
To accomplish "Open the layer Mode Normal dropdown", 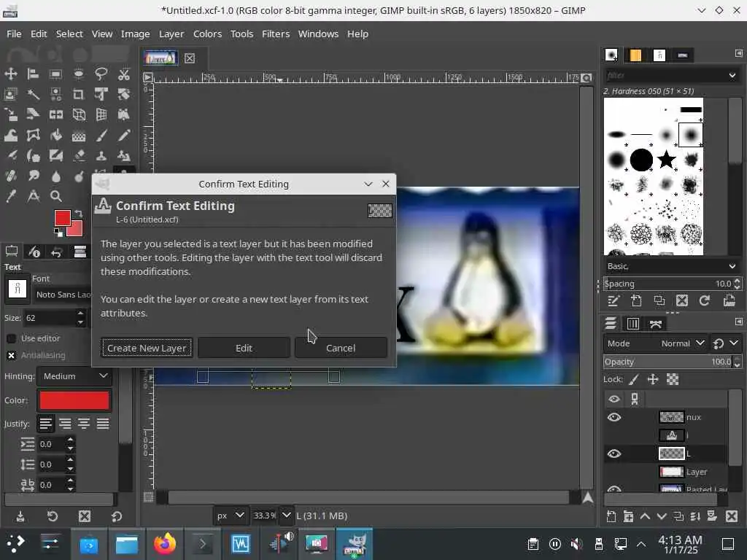I will pos(655,343).
